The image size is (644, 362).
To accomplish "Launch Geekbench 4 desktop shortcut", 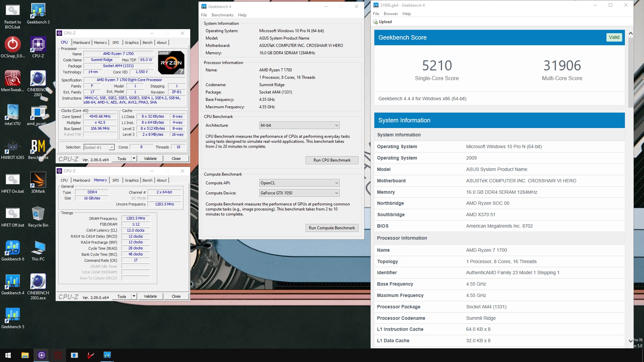I will tap(12, 284).
